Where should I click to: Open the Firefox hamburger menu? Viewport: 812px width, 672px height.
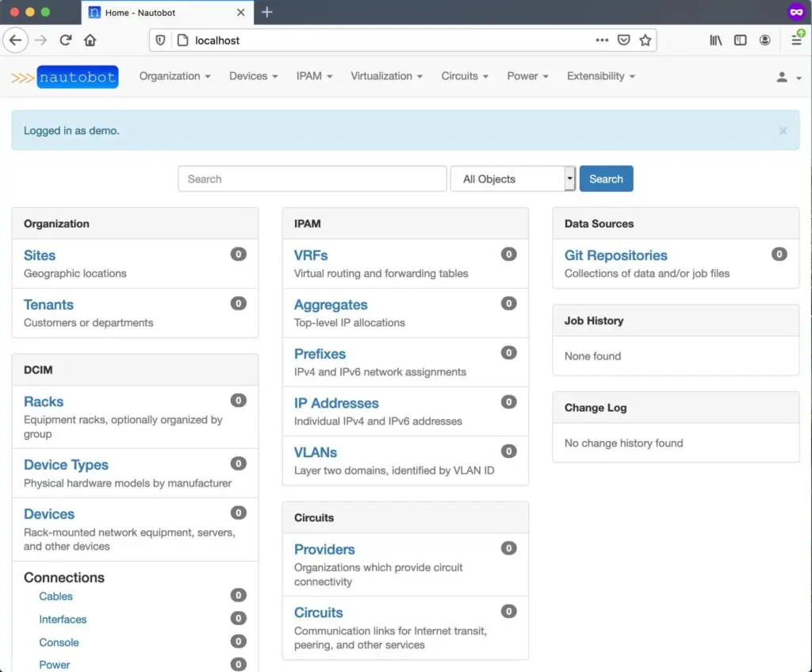coord(797,40)
